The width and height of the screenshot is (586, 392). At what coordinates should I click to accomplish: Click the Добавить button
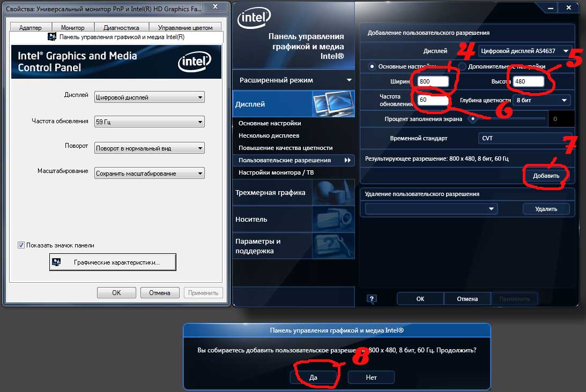(x=546, y=176)
